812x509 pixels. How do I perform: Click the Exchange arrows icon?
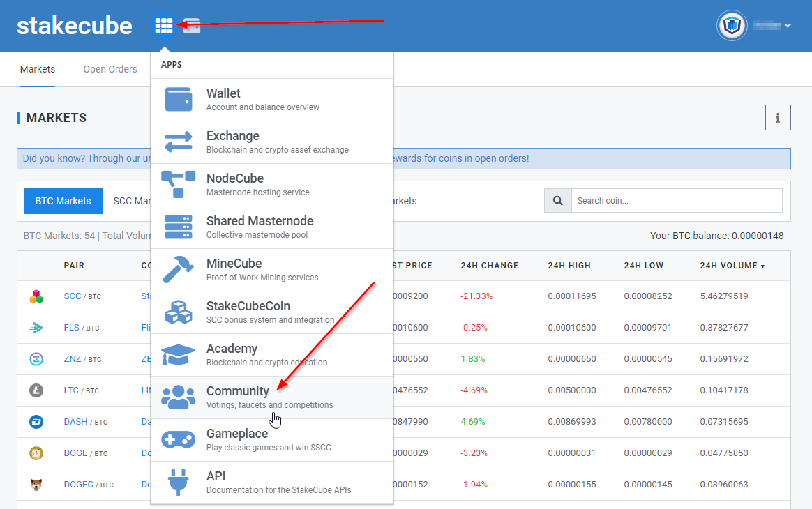pos(178,142)
